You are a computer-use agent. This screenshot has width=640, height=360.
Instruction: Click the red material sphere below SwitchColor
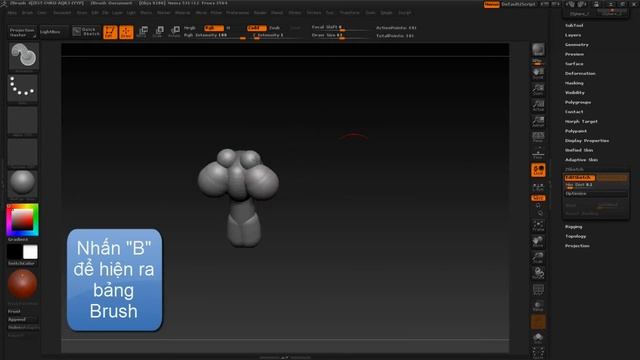(22, 284)
